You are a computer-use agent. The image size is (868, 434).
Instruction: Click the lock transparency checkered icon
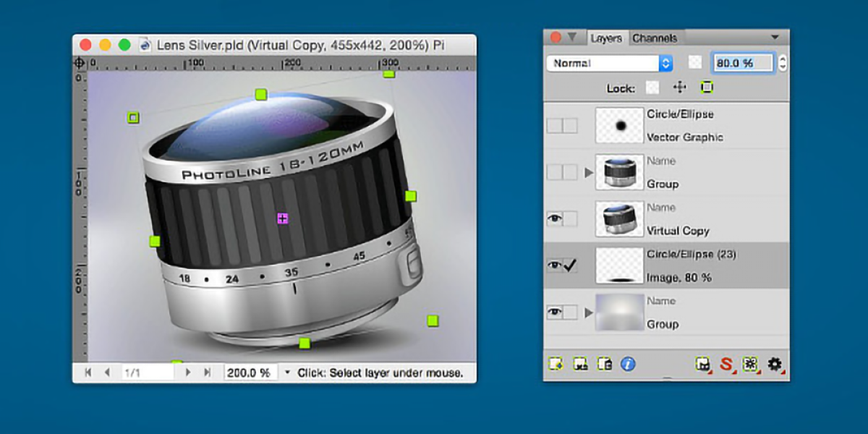click(652, 88)
